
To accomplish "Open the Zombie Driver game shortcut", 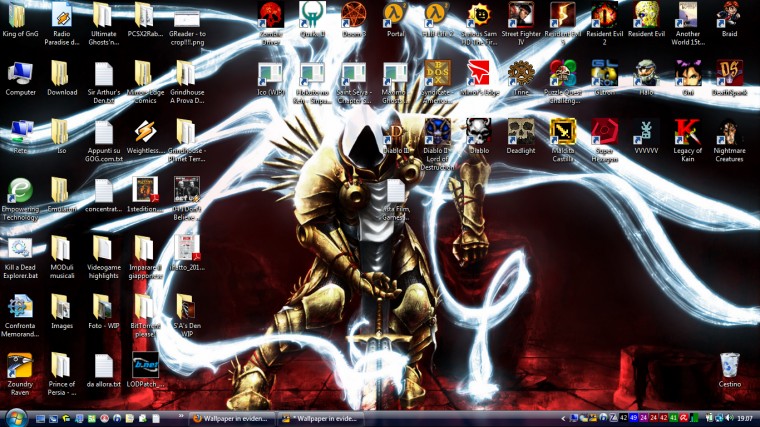I will pos(271,16).
